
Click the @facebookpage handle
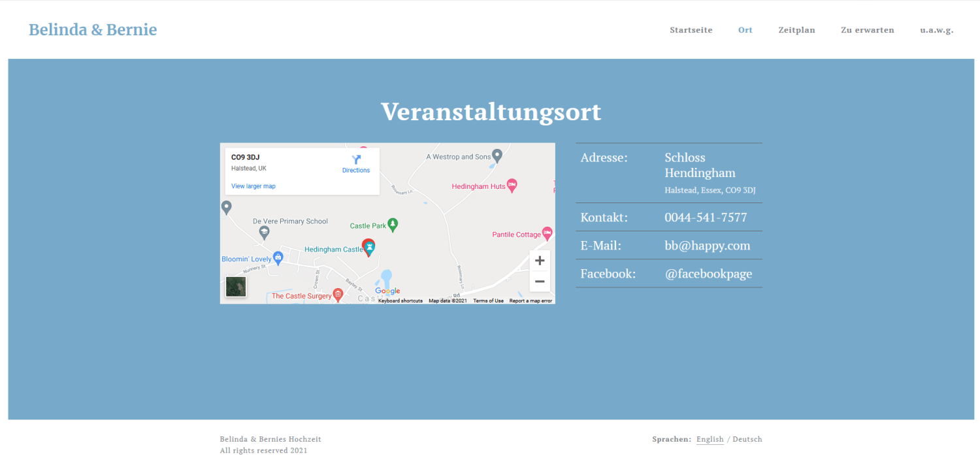[708, 274]
